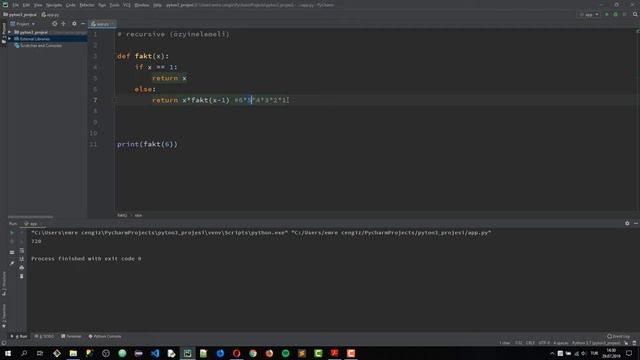640x360 pixels.
Task: Click Python interpreter status bar entry
Action: (596, 343)
